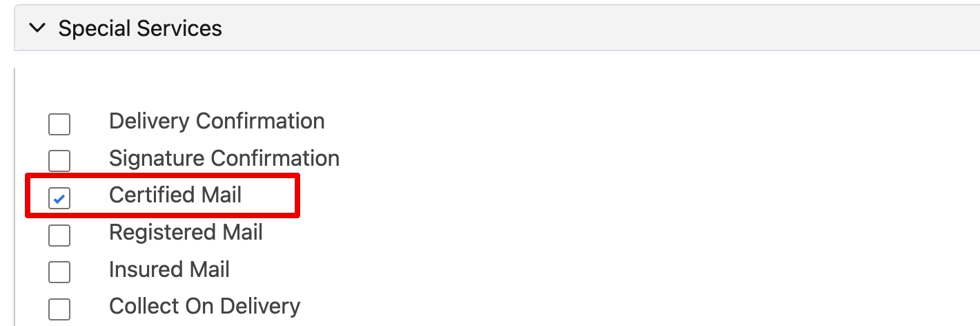Add Insured Mail to special services
This screenshot has height=326, width=980.
click(x=59, y=272)
